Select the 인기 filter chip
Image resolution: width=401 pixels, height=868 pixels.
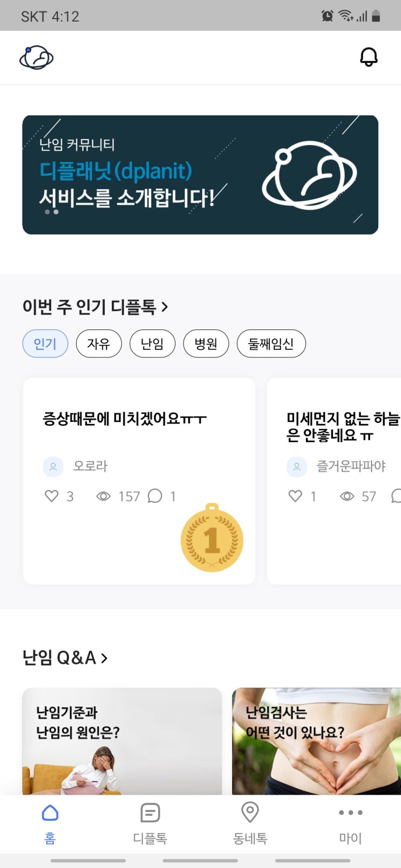pyautogui.click(x=45, y=344)
